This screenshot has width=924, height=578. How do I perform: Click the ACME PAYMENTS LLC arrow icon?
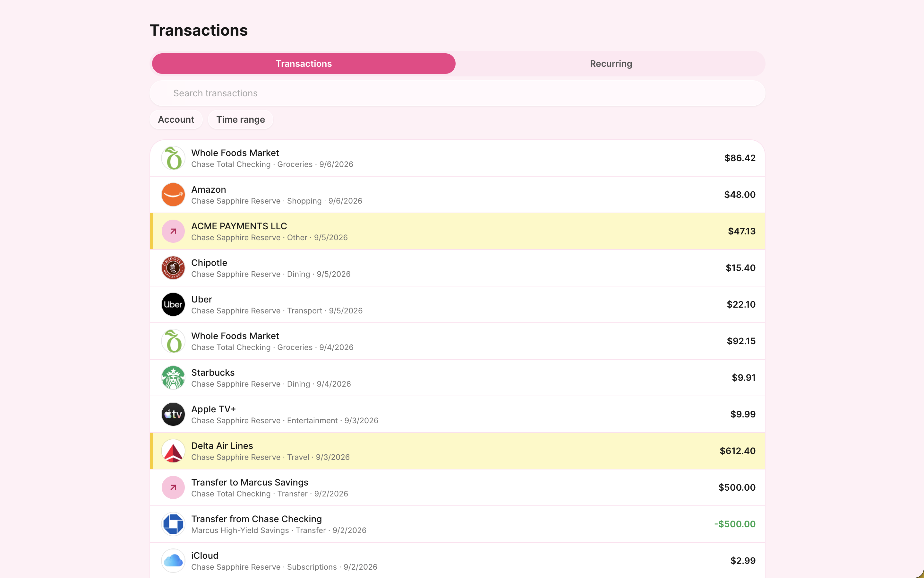coord(173,231)
